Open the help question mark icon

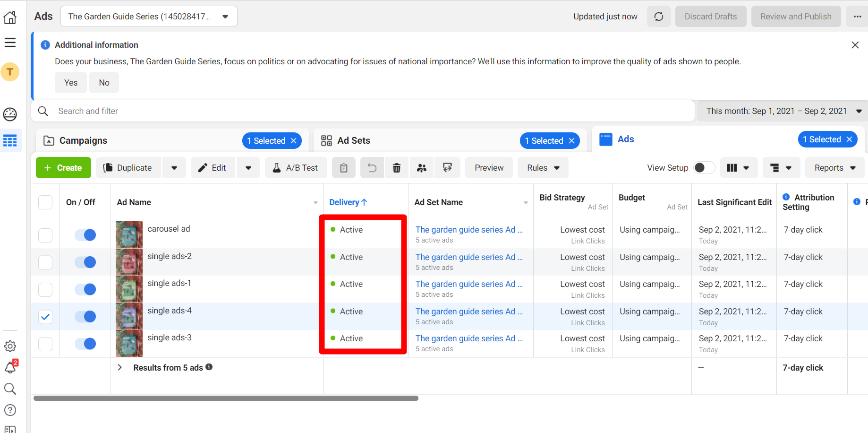point(10,410)
